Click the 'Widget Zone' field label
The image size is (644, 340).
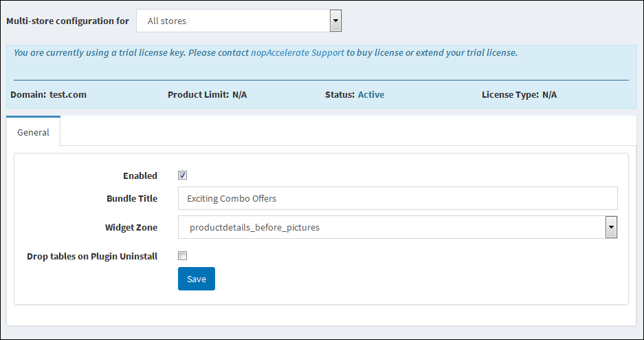coord(131,227)
